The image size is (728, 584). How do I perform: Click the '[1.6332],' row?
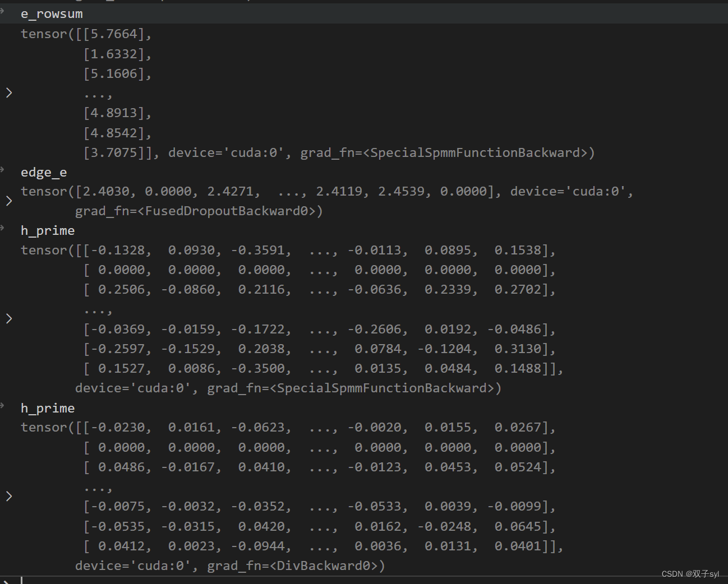point(118,54)
